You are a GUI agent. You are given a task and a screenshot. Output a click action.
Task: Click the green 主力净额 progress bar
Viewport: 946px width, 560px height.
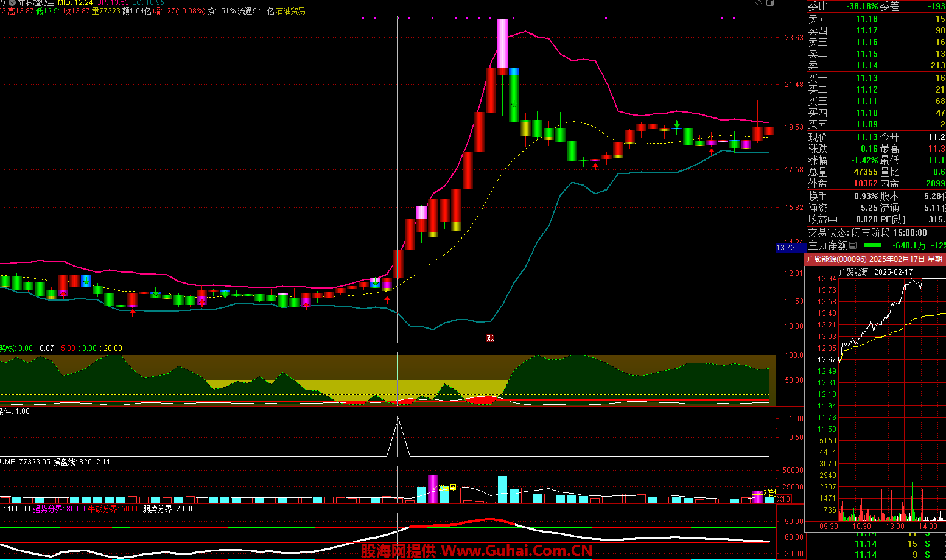872,245
